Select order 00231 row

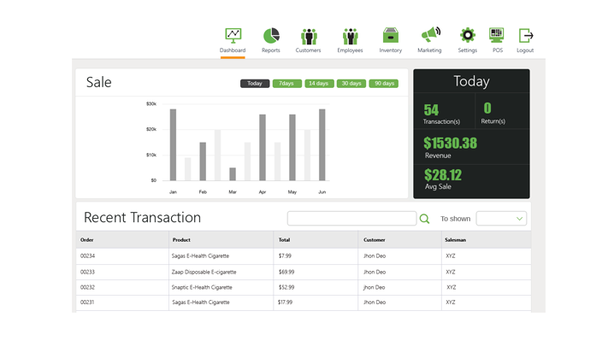coord(304,302)
